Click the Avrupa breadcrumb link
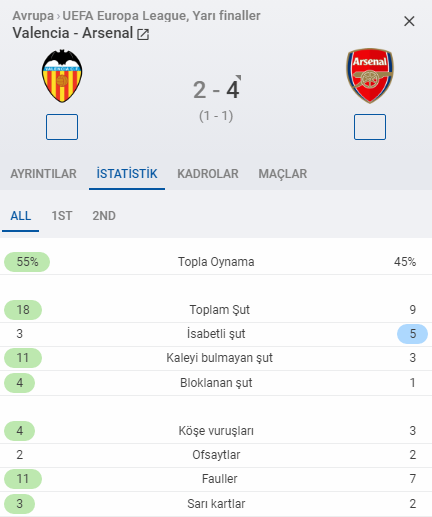Screen dimensions: 432x517 (33, 15)
